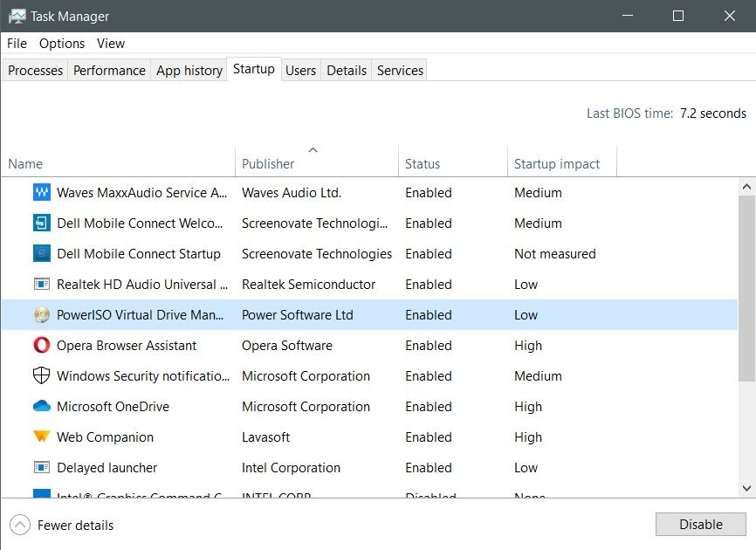Sort by the Publisher column

[266, 163]
